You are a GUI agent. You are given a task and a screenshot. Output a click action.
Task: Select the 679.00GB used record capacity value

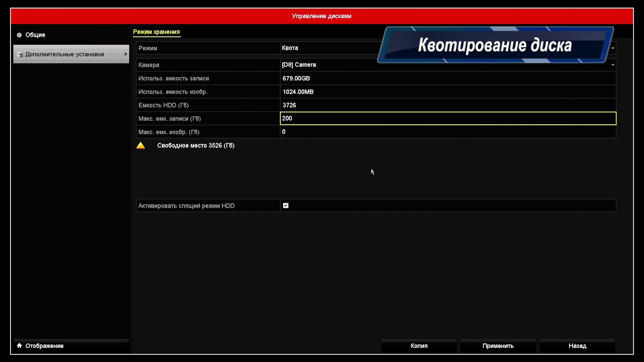(296, 78)
